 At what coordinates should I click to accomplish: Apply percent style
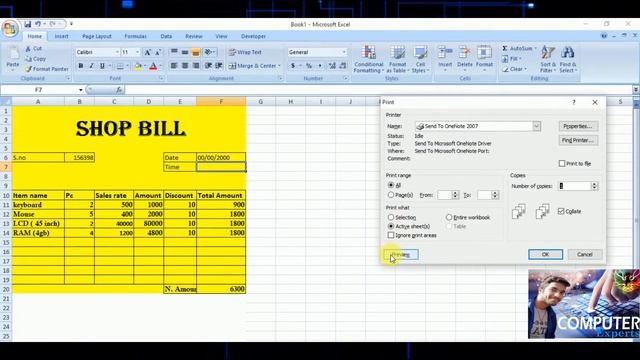tap(309, 66)
